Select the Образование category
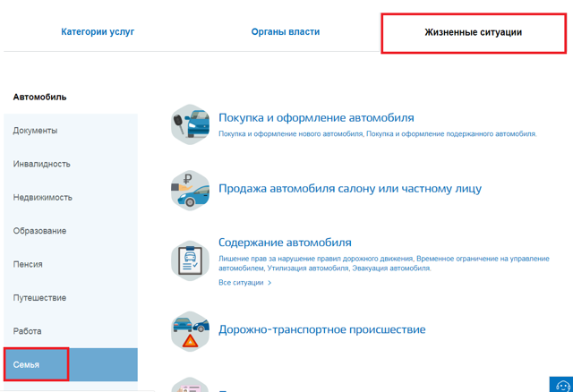 click(x=71, y=231)
